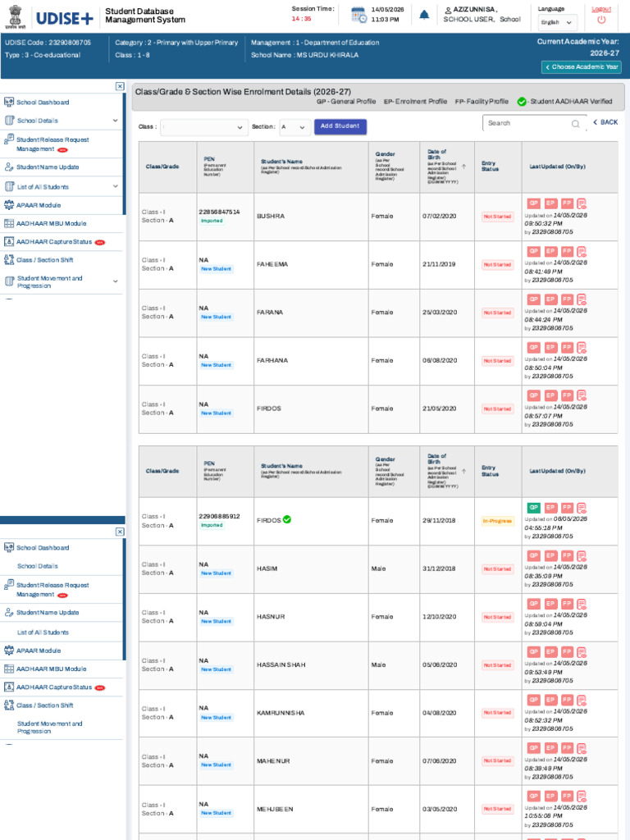Screen dimensions: 630x840
Task: Open FP facility profile for FARANA
Action: click(x=567, y=299)
